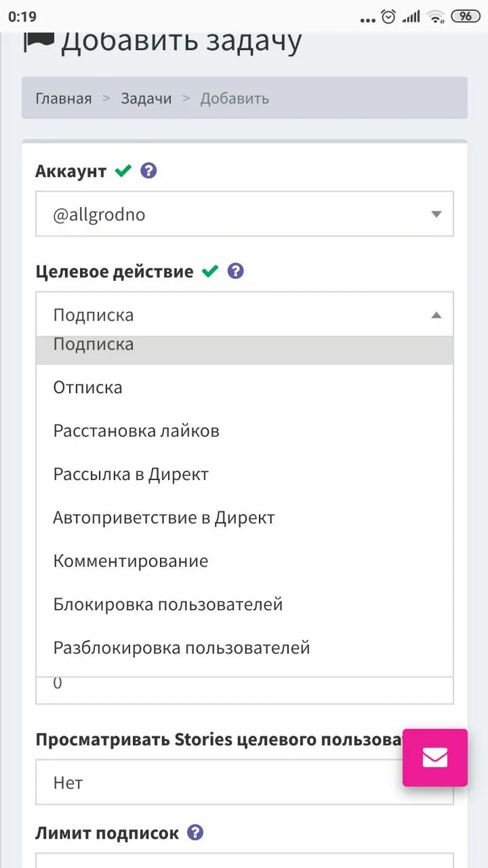Open the pink envelope message button
This screenshot has width=488, height=868.
[435, 757]
